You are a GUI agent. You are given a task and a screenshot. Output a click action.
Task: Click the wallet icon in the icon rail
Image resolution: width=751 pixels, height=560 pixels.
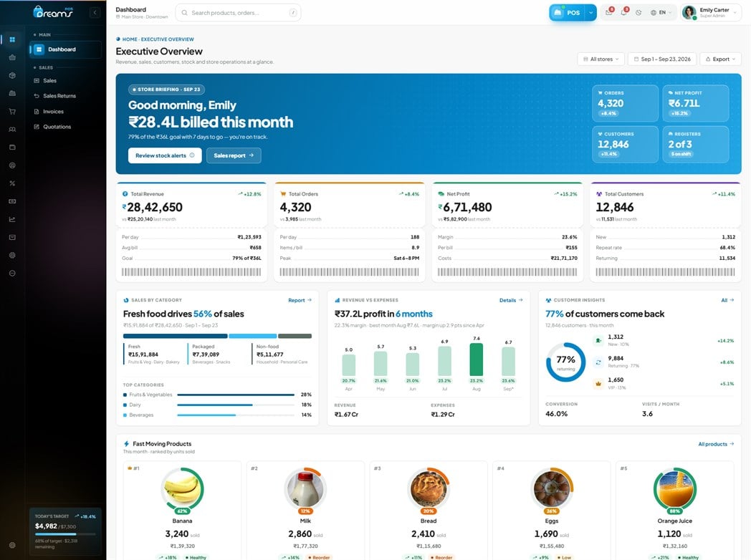coord(12,148)
